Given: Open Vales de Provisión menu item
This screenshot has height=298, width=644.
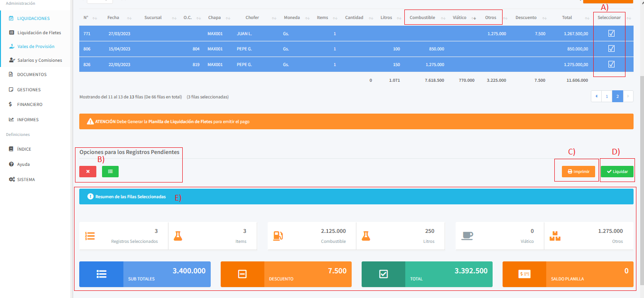Looking at the screenshot, I should [x=36, y=47].
